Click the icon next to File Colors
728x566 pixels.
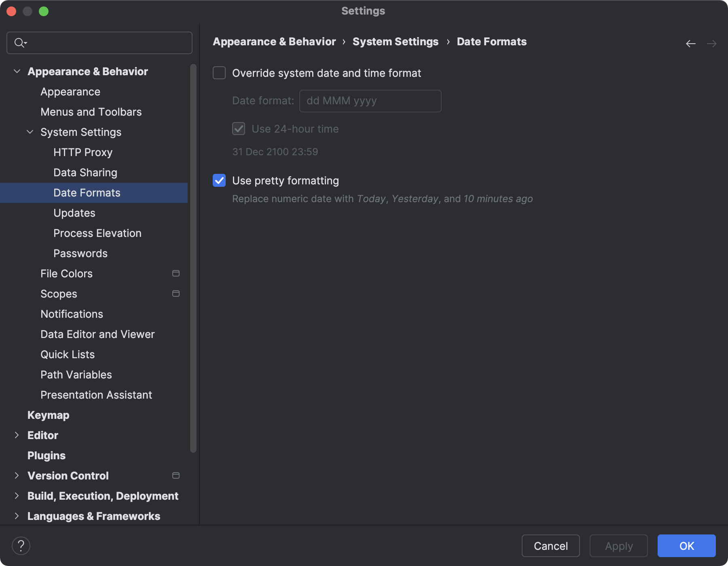(176, 273)
